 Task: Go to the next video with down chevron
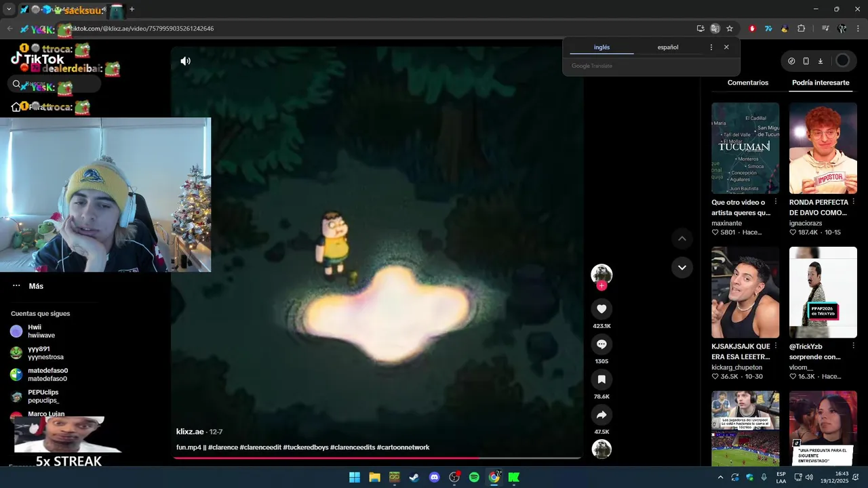[682, 268]
